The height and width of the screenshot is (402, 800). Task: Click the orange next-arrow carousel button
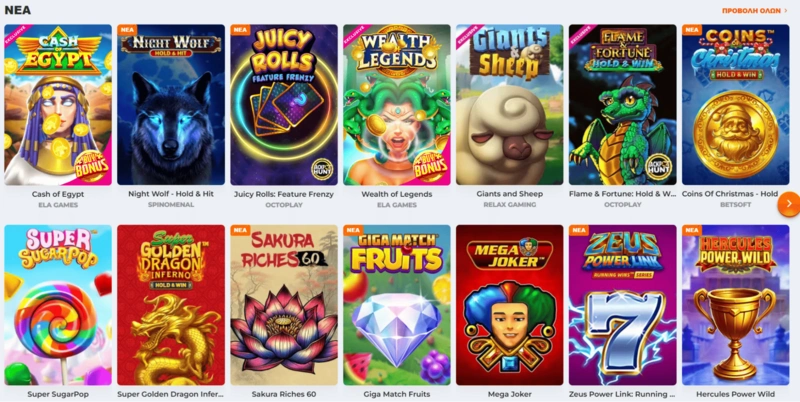(x=789, y=204)
